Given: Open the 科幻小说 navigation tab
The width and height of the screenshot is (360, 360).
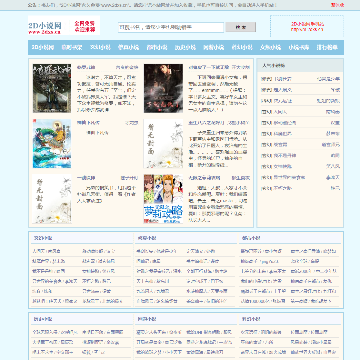Looking at the screenshot, I should 242,47.
